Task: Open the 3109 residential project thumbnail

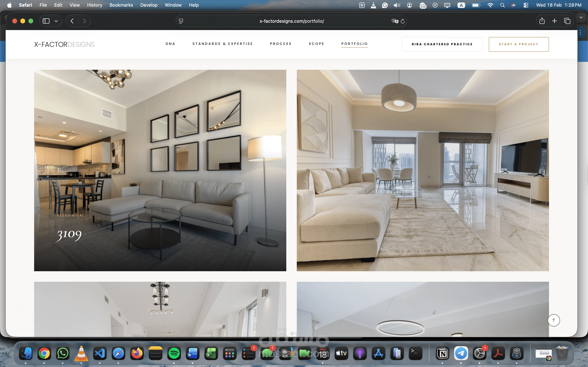Action: 160,170
